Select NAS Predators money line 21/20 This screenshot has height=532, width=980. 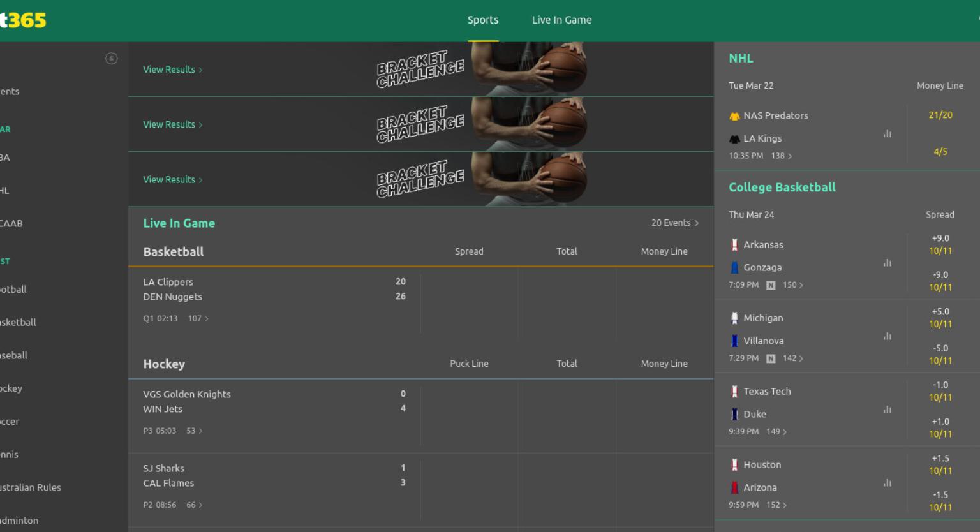[940, 115]
